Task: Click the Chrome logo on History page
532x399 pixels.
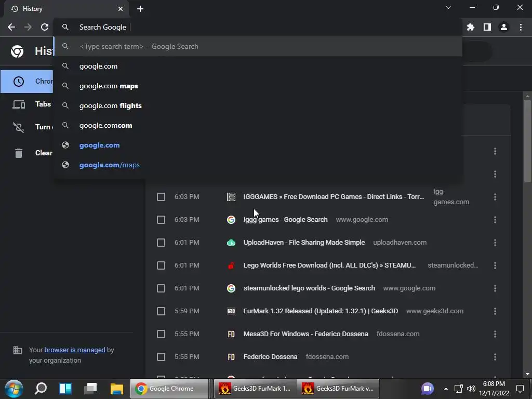Action: coord(17,51)
